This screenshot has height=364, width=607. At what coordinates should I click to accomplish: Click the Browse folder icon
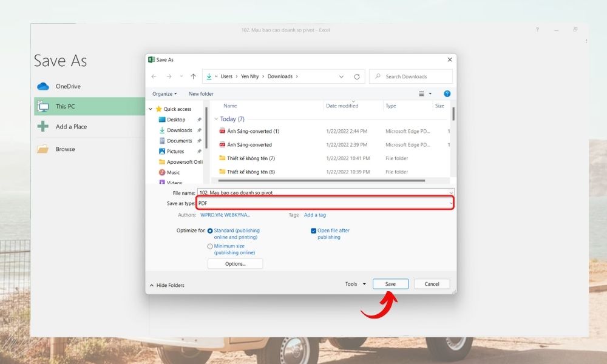43,149
